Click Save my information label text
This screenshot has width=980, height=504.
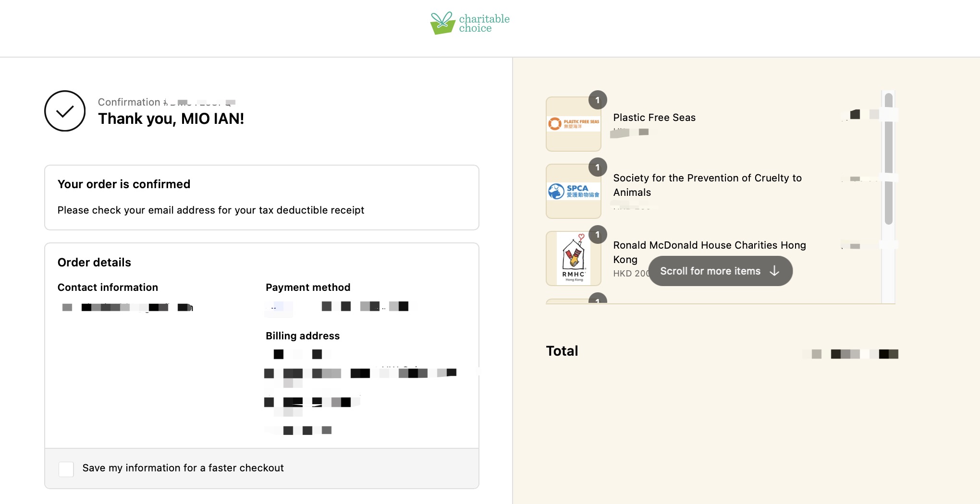click(x=183, y=468)
